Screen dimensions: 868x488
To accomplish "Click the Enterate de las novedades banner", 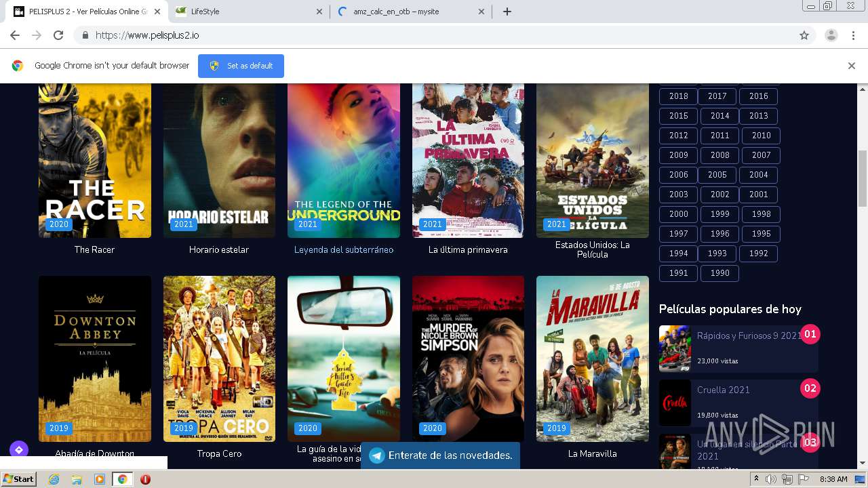I will click(440, 455).
